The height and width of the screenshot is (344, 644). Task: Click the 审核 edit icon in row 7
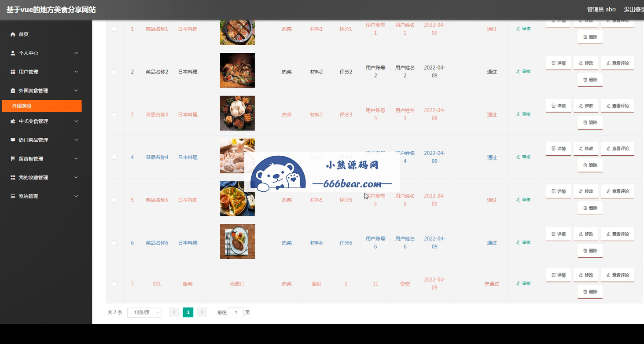tap(518, 284)
